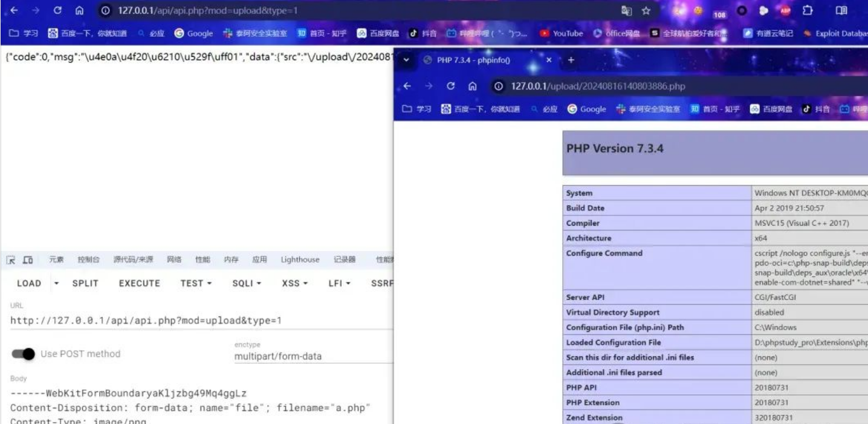This screenshot has width=868, height=424.
Task: Open the translate page icon
Action: pyautogui.click(x=627, y=11)
